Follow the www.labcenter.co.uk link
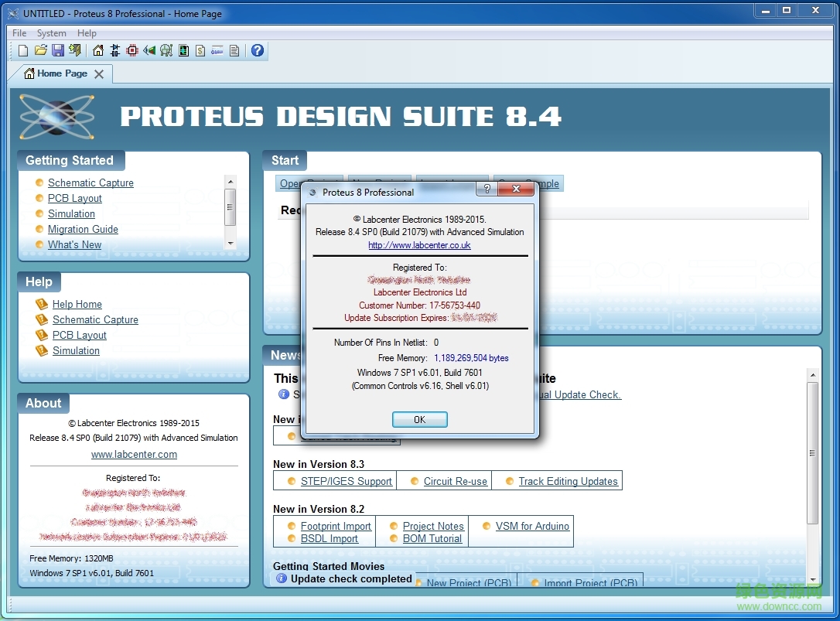840x621 pixels. point(419,245)
